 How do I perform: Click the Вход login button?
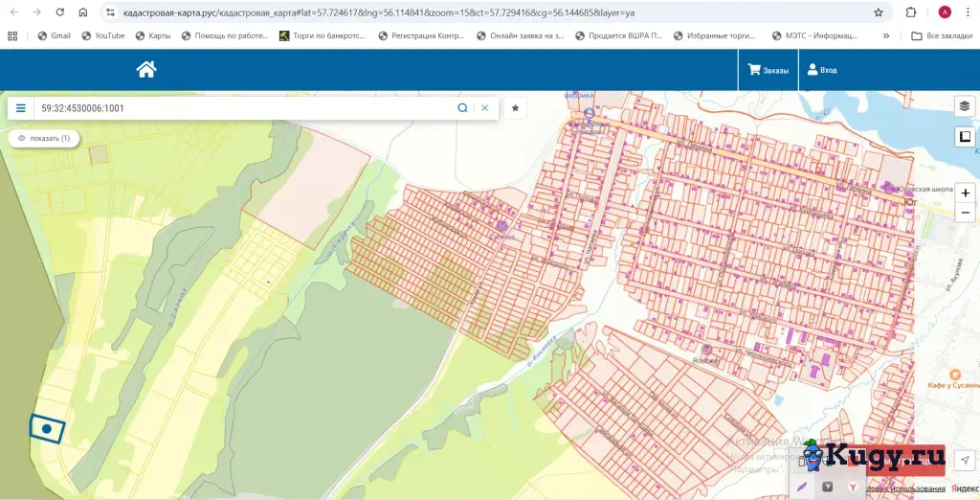(822, 70)
